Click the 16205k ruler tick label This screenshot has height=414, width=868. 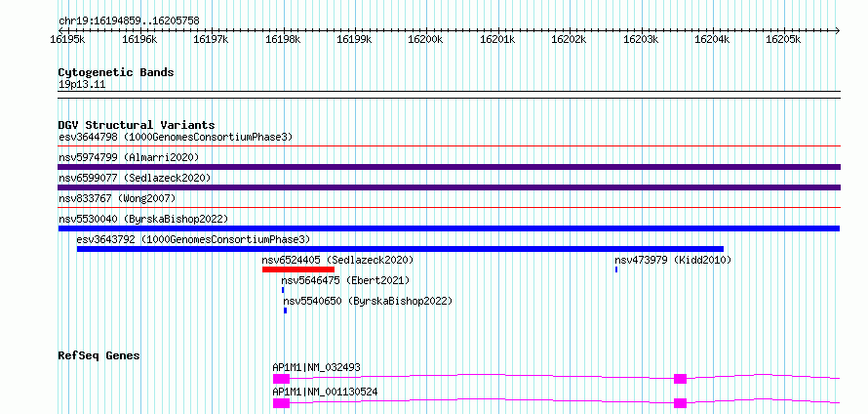[x=783, y=39]
